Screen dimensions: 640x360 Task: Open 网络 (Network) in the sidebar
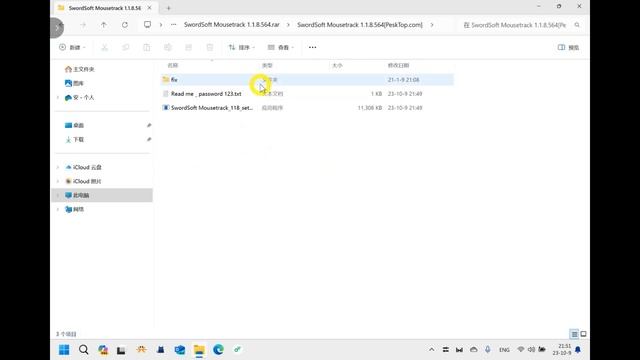[x=74, y=209]
